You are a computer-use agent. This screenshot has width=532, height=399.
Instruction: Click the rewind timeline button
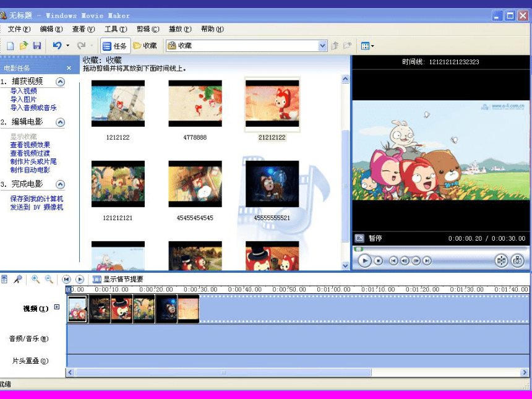click(x=67, y=279)
